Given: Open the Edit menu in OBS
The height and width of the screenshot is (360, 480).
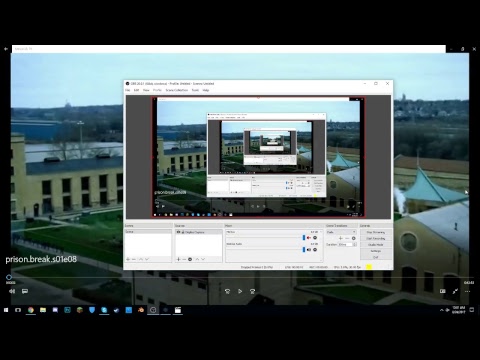Looking at the screenshot, I should pos(136,90).
